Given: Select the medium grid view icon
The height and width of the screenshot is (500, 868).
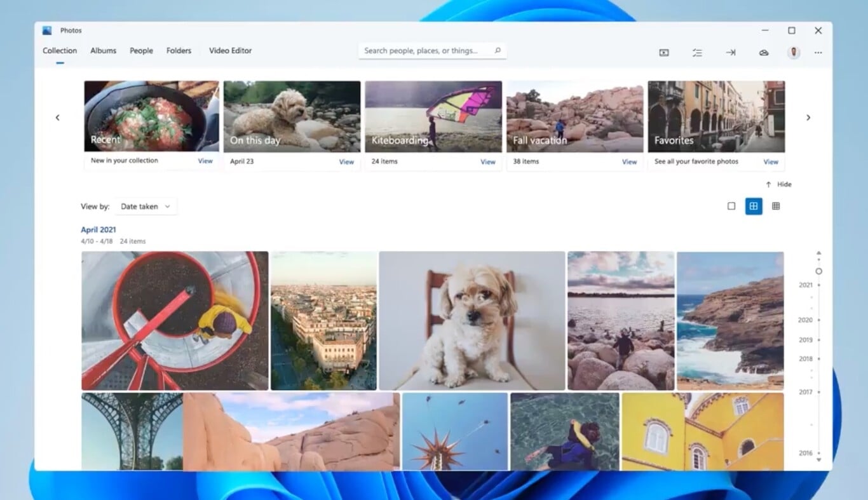Looking at the screenshot, I should click(754, 206).
